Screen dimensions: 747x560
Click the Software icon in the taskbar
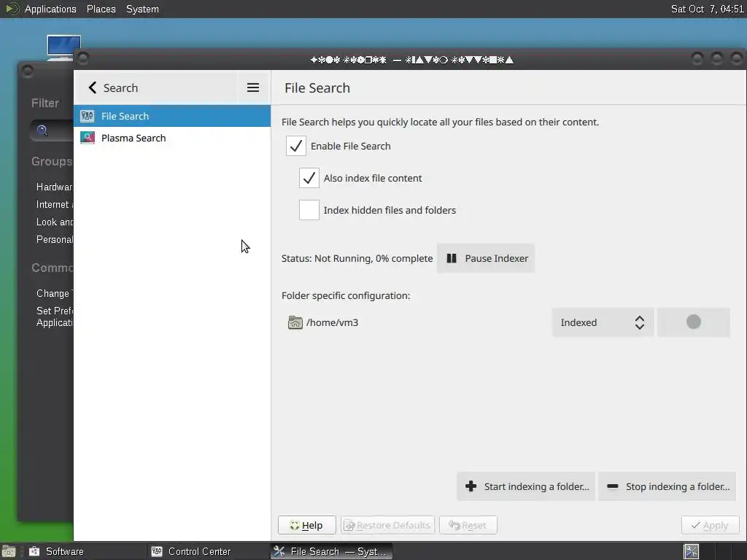tap(34, 551)
